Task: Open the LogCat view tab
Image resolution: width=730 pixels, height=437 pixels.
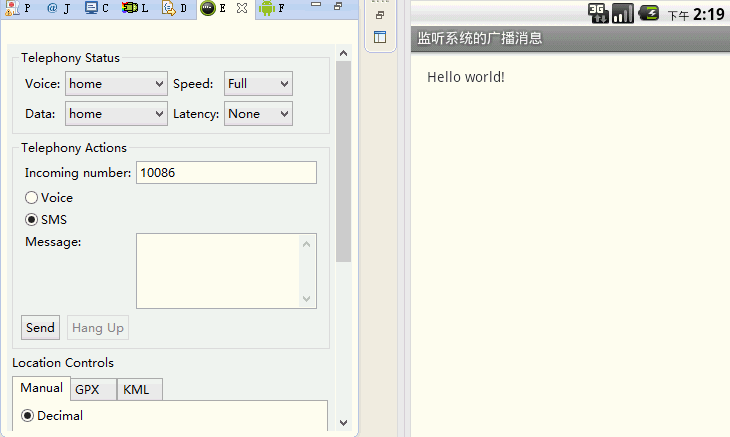Action: pyautogui.click(x=136, y=8)
